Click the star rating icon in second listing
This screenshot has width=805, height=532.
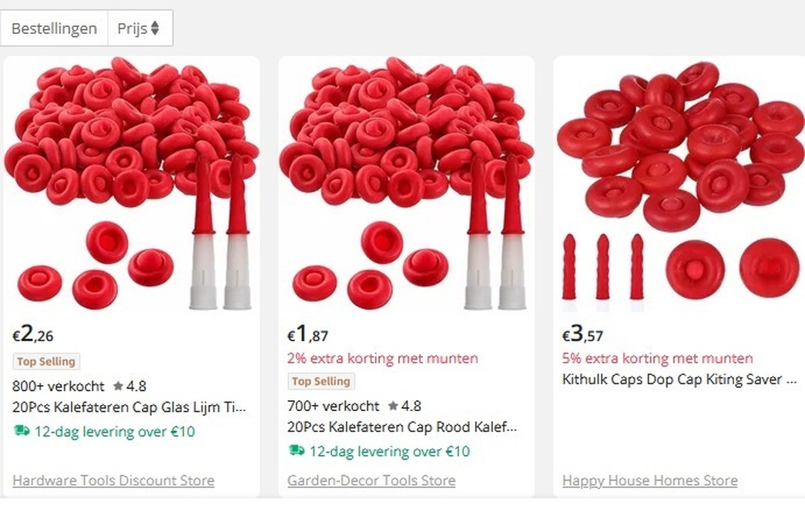click(394, 405)
